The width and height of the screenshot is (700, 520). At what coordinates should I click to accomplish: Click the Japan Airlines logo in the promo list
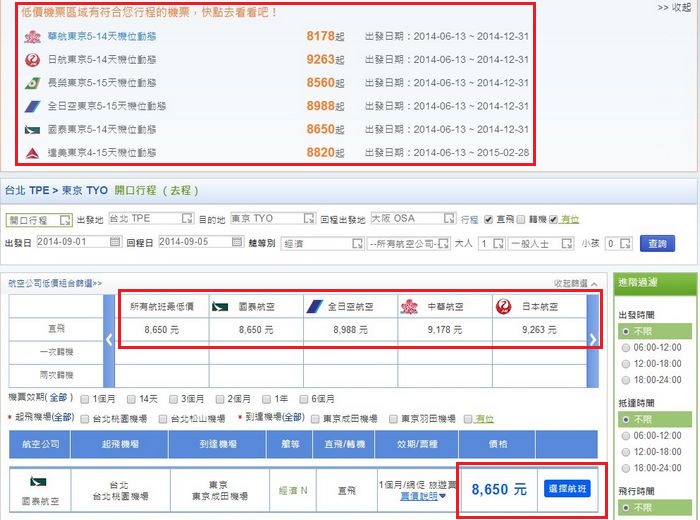pyautogui.click(x=32, y=59)
